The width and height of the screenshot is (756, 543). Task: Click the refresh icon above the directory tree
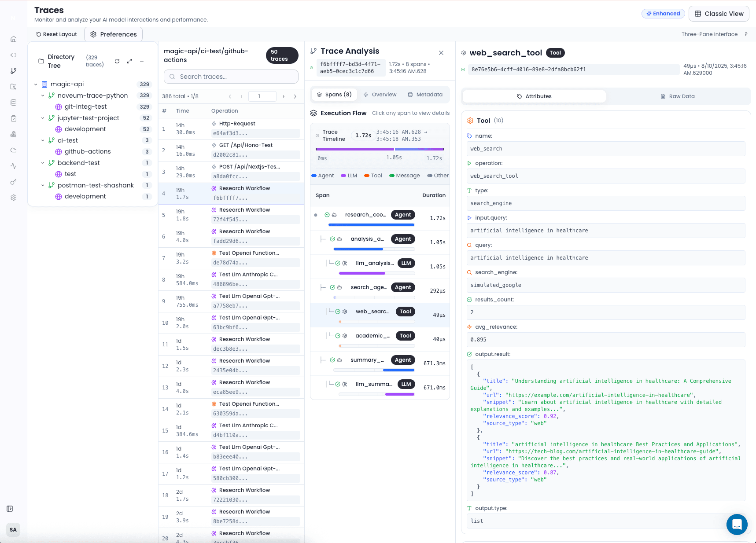tap(117, 61)
